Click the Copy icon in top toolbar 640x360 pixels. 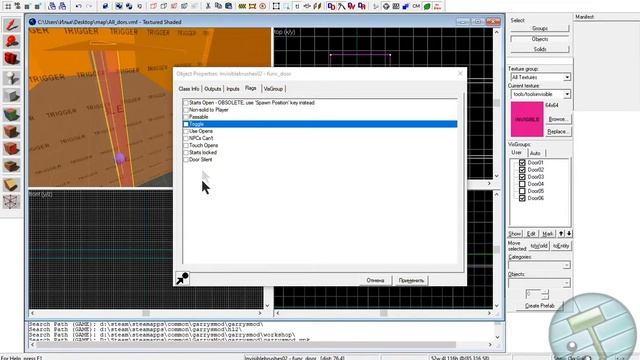tap(218, 6)
